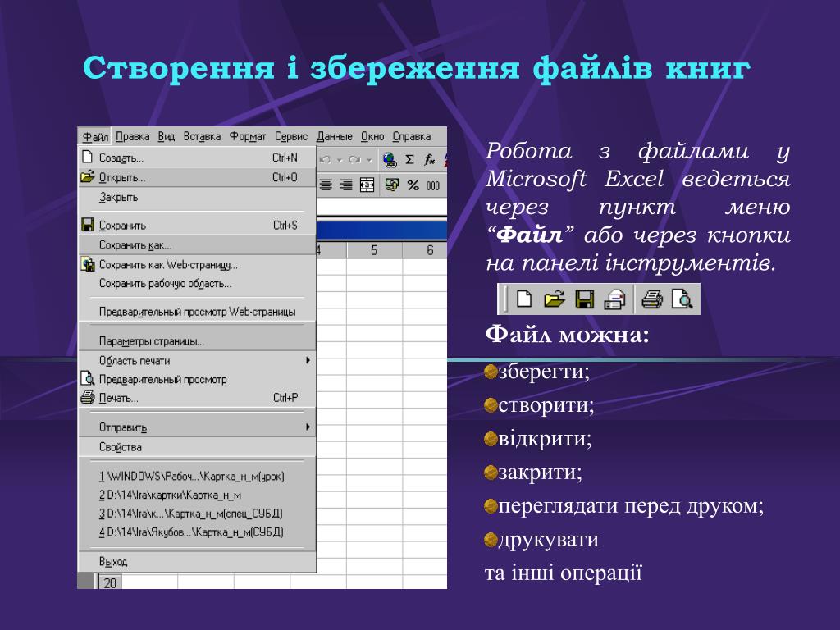Open the Правка menu
This screenshot has height=630, width=840.
click(132, 137)
